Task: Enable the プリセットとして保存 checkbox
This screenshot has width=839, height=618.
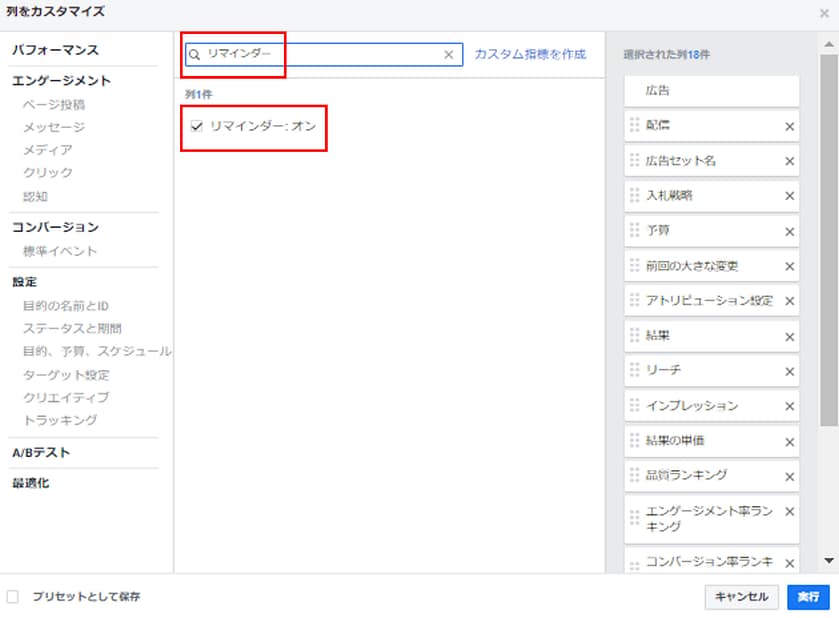Action: click(x=13, y=597)
